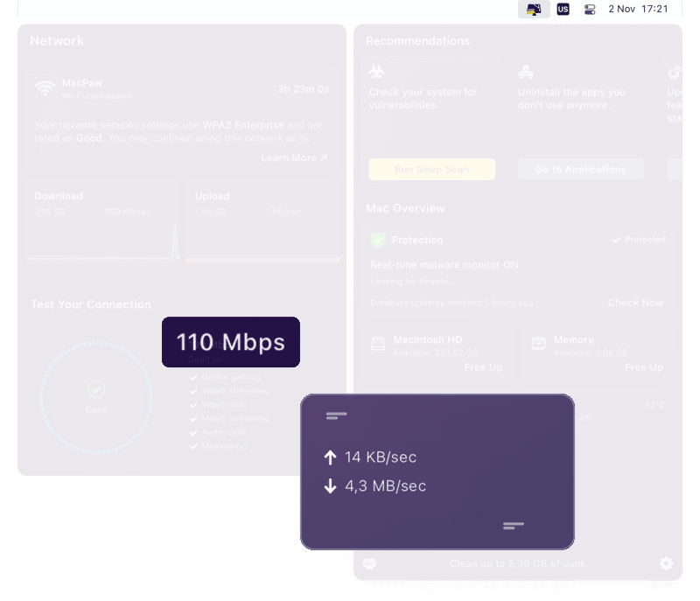Viewport: 700px width, 601px height.
Task: Click the applications icon in Recommendations
Action: (526, 72)
